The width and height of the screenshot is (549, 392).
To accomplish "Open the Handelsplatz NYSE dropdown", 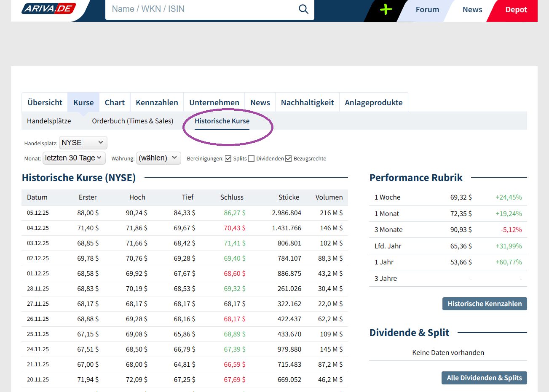I will coord(83,143).
